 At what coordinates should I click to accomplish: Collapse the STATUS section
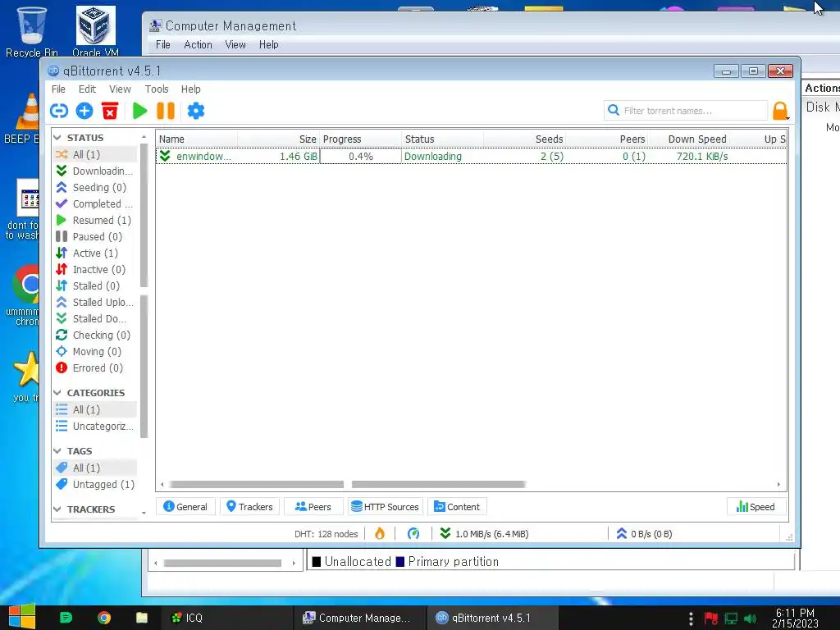pyautogui.click(x=57, y=138)
